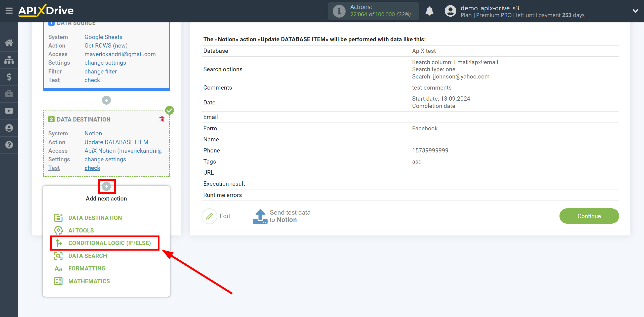Open Google Sheets system link
644x317 pixels.
(x=103, y=37)
